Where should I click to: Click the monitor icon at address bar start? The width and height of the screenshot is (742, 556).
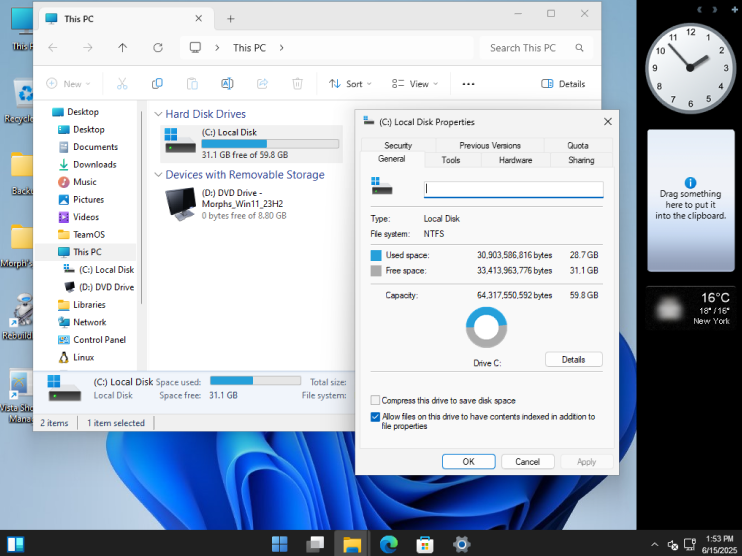(x=195, y=47)
